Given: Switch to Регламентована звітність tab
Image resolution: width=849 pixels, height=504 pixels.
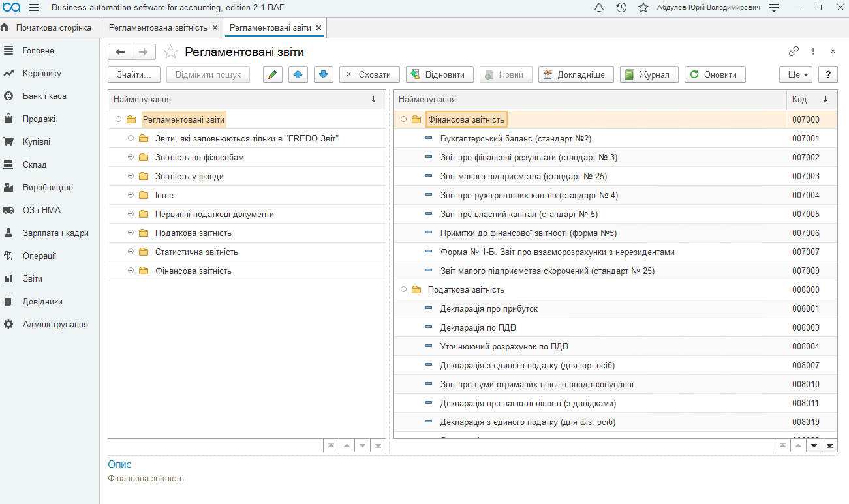Looking at the screenshot, I should (x=158, y=27).
